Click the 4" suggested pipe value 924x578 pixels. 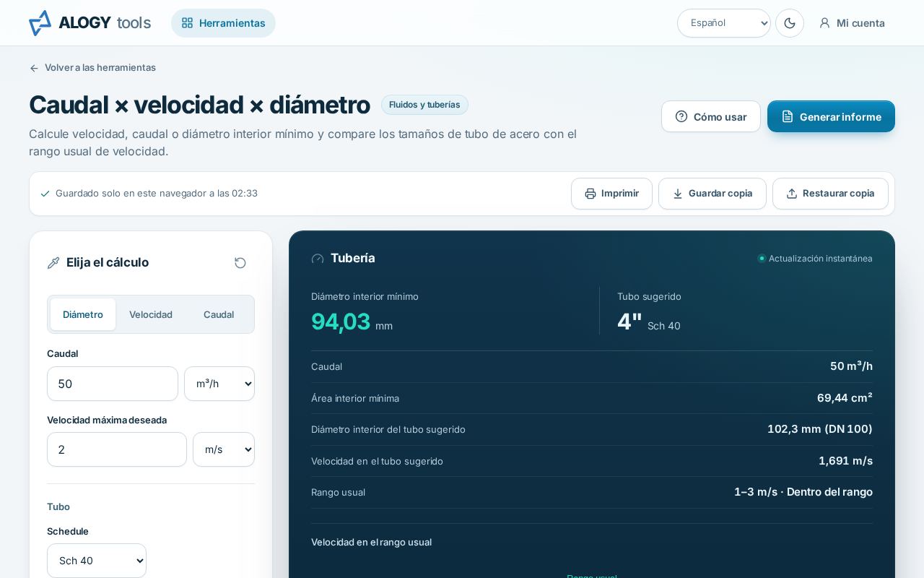point(629,322)
